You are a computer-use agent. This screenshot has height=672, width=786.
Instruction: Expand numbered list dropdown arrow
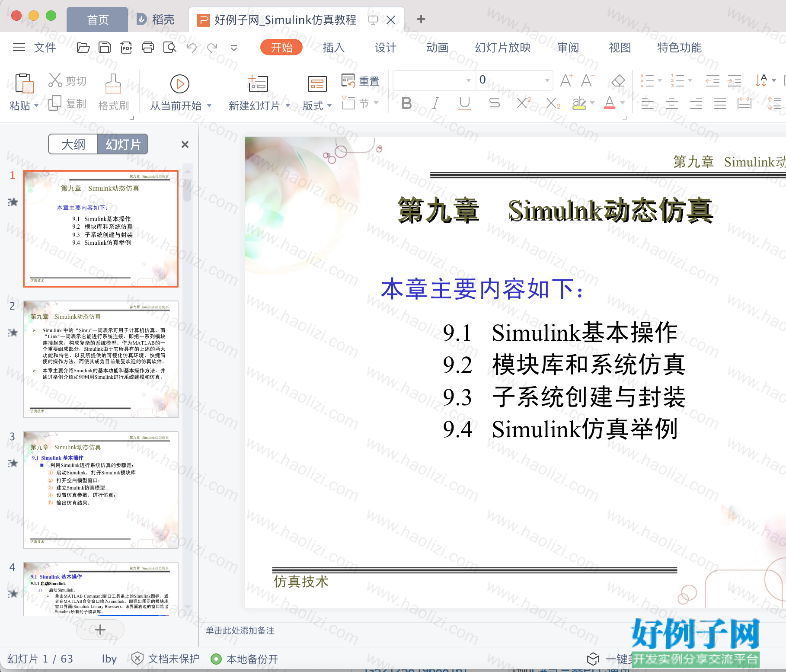point(690,80)
